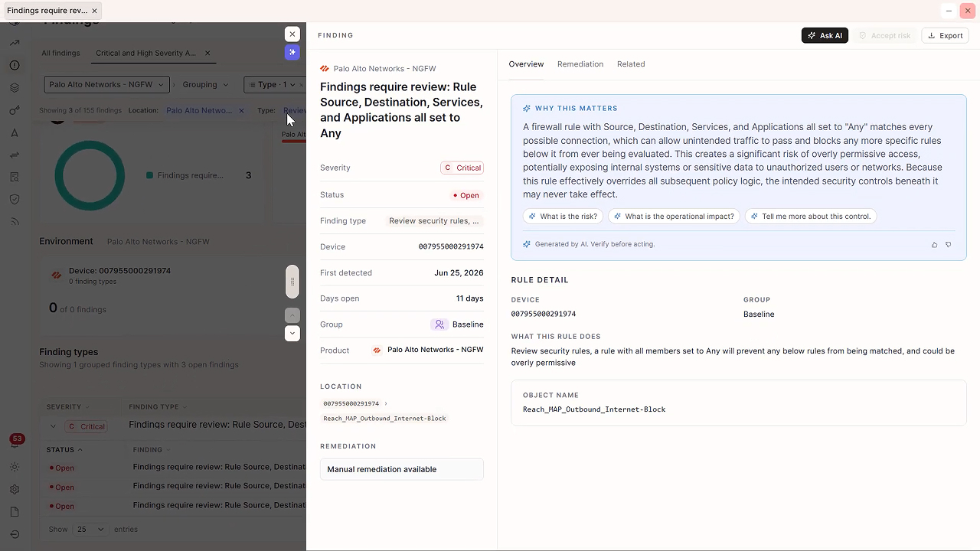Give thumbs down to AI explanation

pyautogui.click(x=949, y=245)
